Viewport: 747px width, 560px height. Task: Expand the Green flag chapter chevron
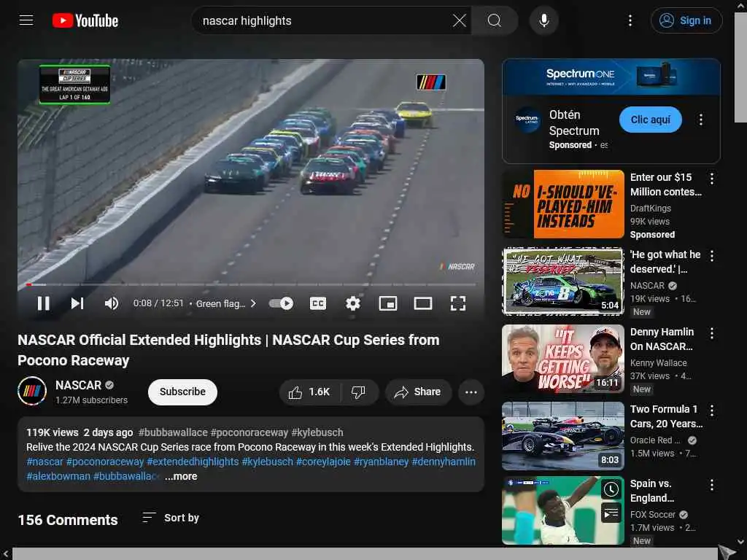tap(253, 303)
